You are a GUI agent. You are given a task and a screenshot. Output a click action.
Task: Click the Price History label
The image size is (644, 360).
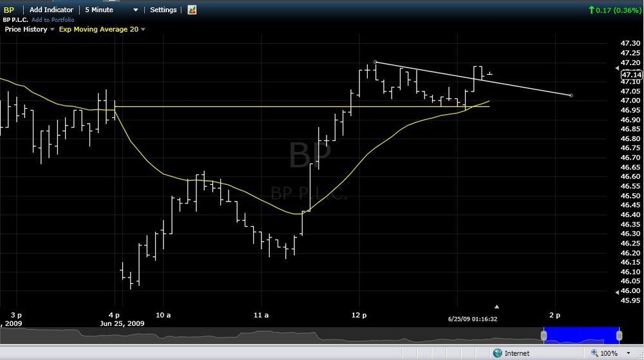click(x=26, y=29)
